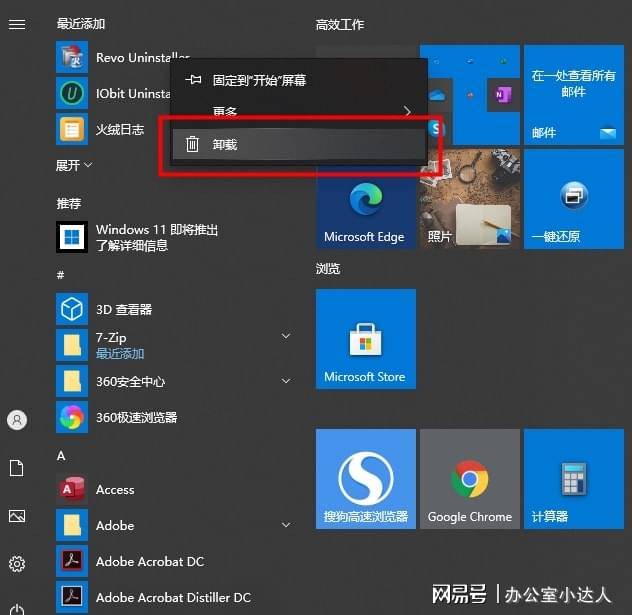Click the A alphabet section header
Image resolution: width=632 pixels, height=615 pixels.
[61, 456]
